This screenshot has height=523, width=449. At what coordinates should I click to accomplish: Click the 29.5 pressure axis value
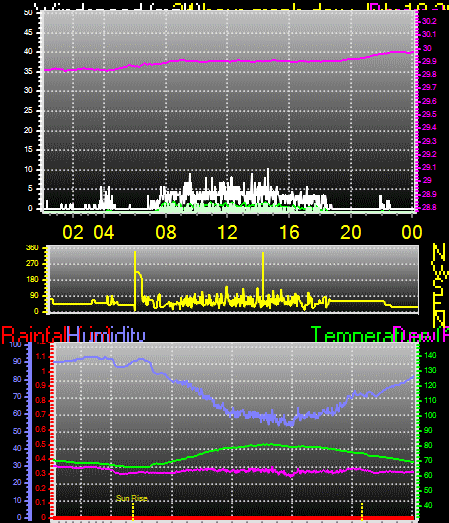[429, 114]
